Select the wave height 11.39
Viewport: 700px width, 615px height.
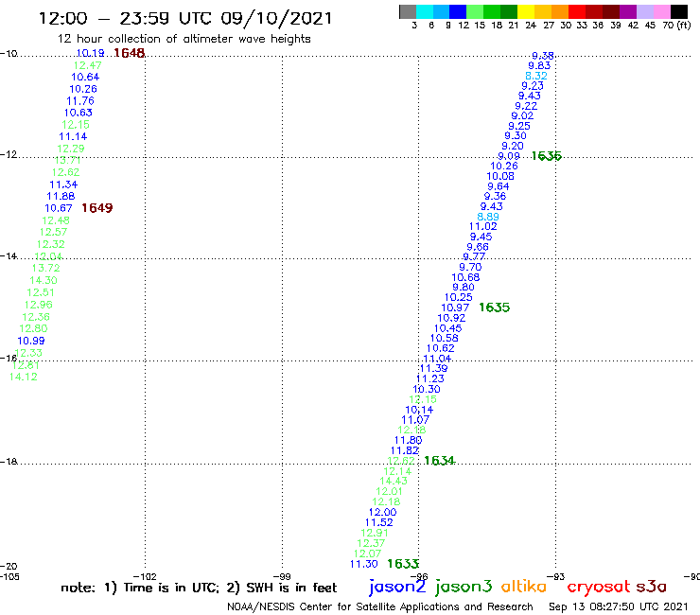click(x=433, y=368)
